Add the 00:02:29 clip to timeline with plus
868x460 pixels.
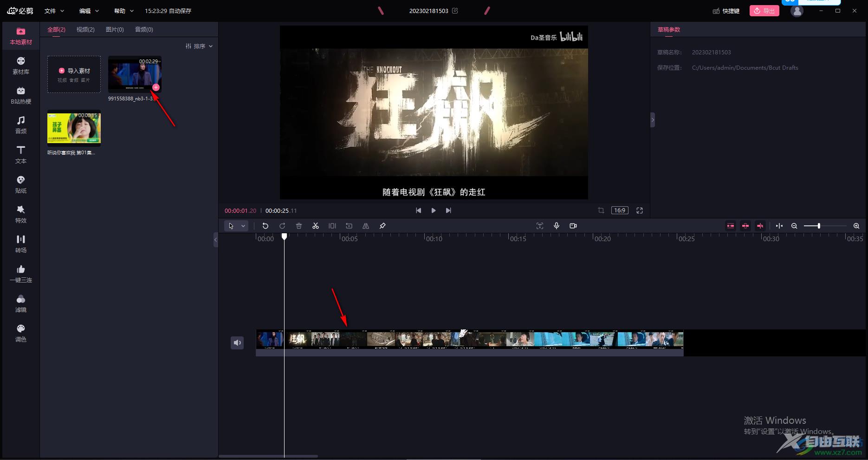click(x=156, y=87)
